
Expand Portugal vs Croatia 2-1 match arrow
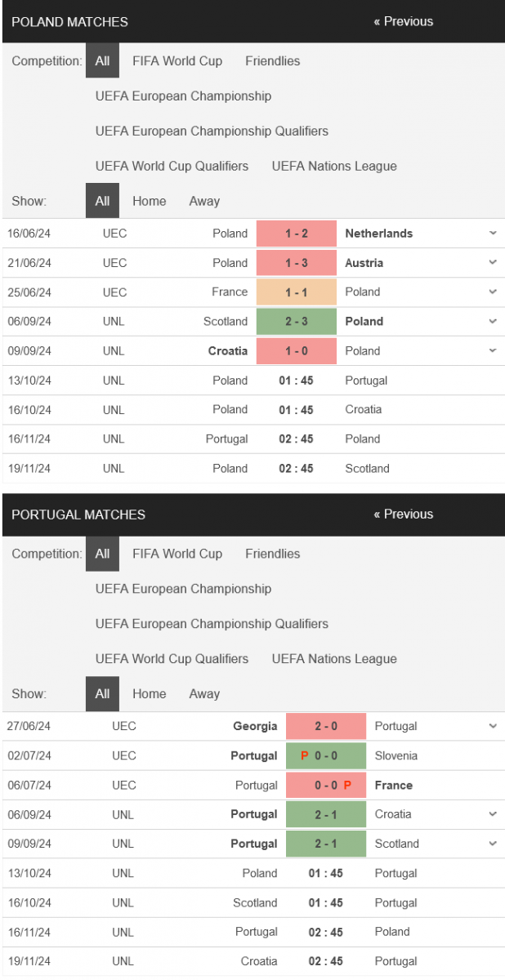tap(493, 814)
